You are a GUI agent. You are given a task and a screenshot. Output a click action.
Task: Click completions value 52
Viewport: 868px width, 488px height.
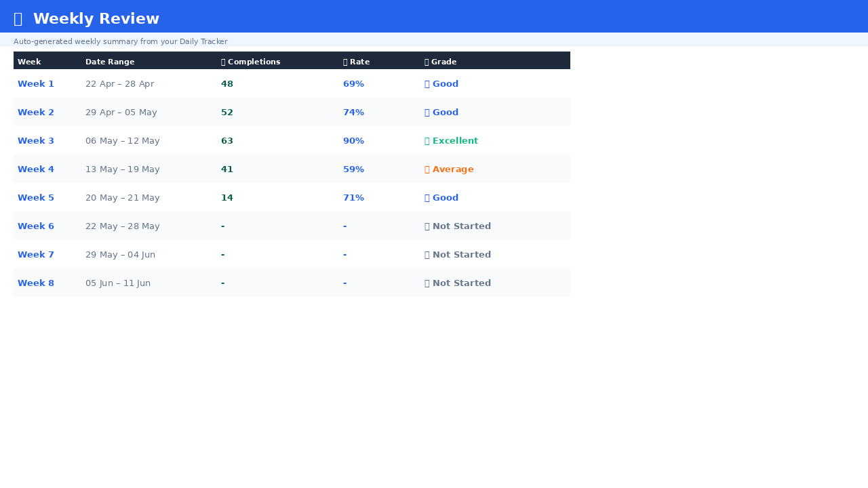click(227, 113)
